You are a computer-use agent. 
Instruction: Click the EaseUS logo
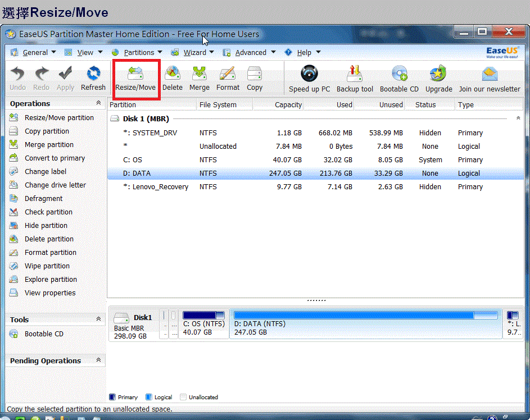coord(502,52)
